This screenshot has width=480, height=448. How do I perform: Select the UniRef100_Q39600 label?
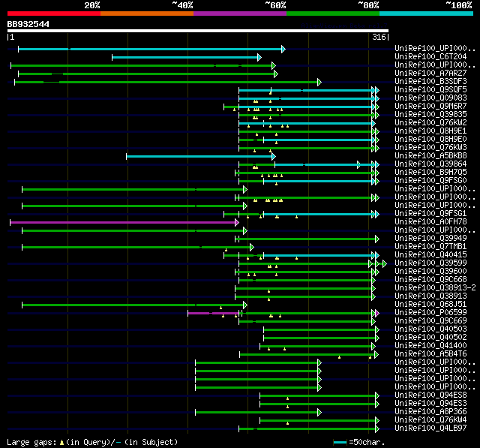(430, 272)
